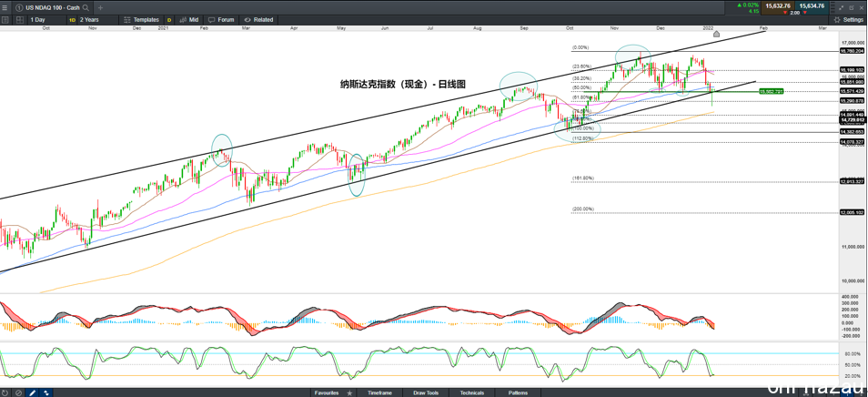Click the 纳斯达克指数（现金）- 日线图 chart title

(x=402, y=84)
